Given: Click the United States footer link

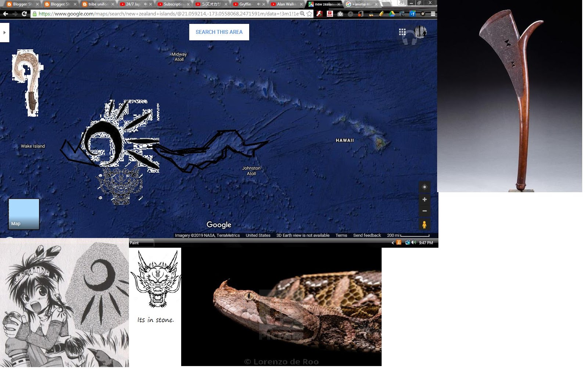Looking at the screenshot, I should pos(258,235).
